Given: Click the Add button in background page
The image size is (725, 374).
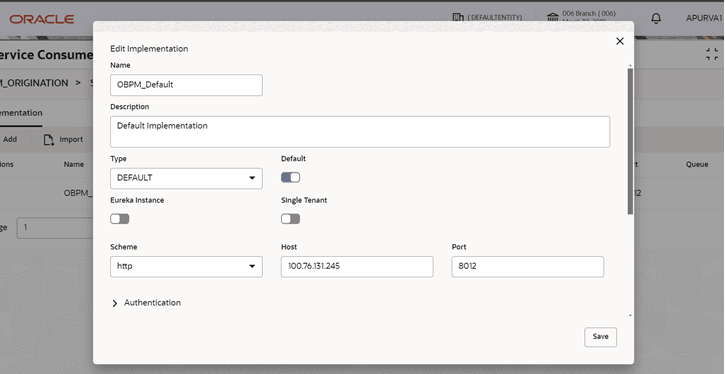Looking at the screenshot, I should [x=10, y=139].
